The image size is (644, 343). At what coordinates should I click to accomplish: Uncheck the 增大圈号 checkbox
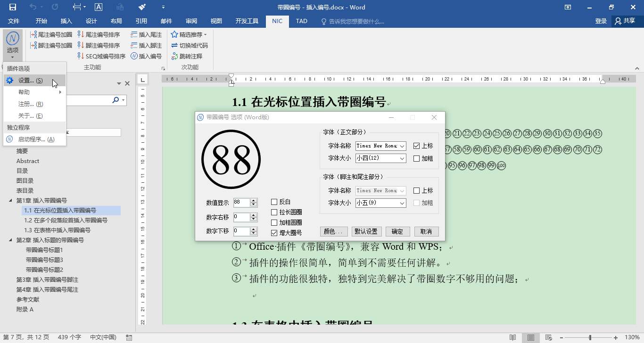(274, 232)
